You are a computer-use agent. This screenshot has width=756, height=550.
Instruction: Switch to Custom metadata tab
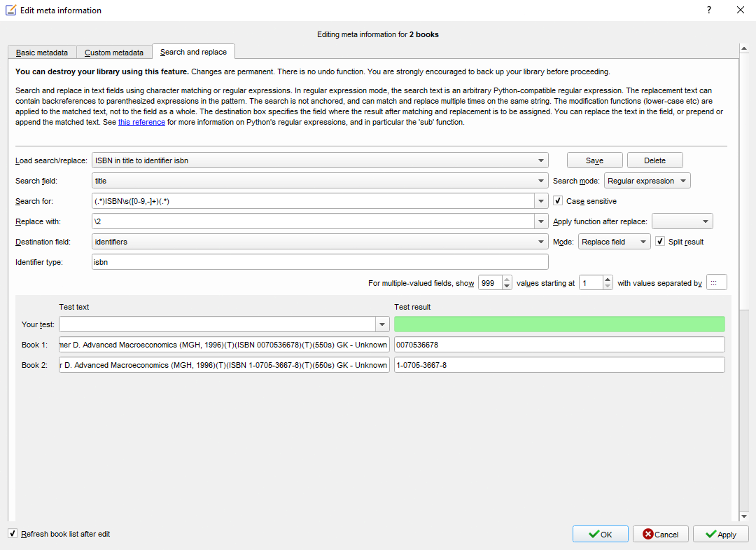(114, 52)
